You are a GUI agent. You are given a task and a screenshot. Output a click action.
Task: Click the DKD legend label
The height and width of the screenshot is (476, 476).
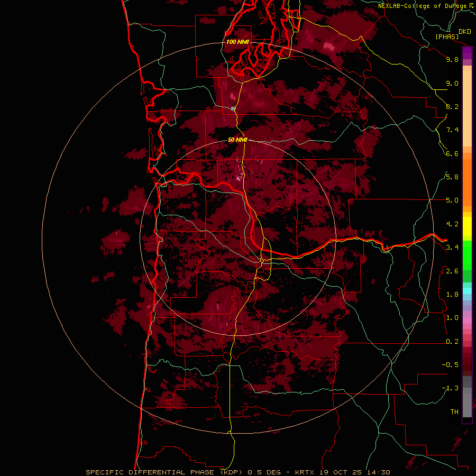click(465, 31)
